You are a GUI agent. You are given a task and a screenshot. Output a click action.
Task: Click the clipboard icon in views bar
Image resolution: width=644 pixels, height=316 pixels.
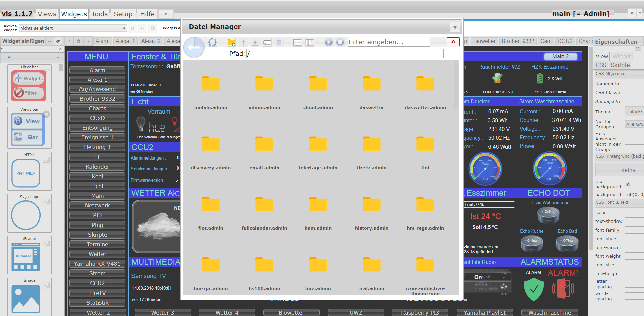point(78,41)
